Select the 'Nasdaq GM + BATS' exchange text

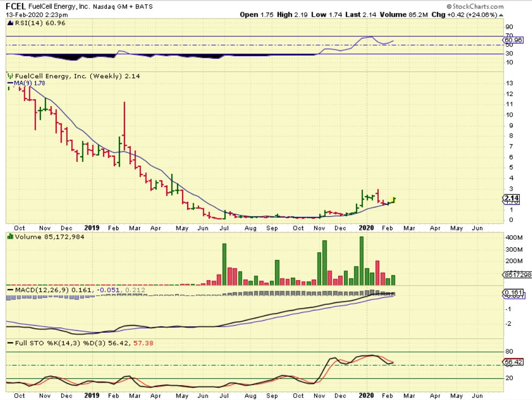(123, 7)
